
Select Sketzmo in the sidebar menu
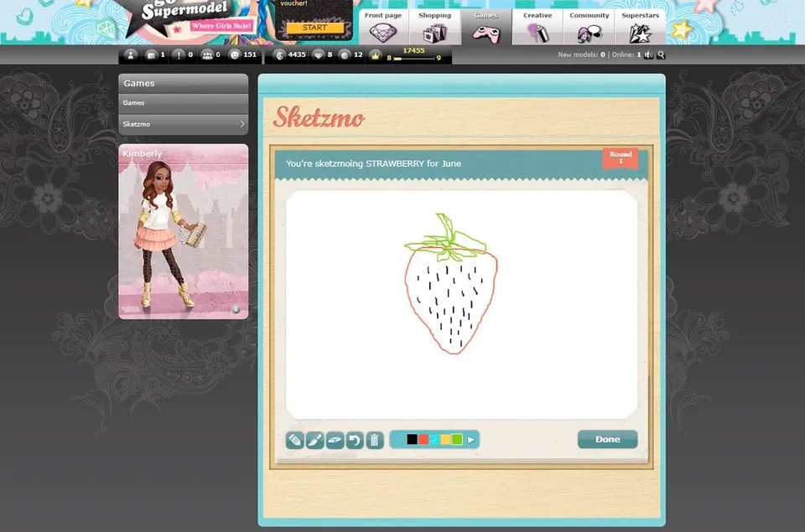click(184, 124)
